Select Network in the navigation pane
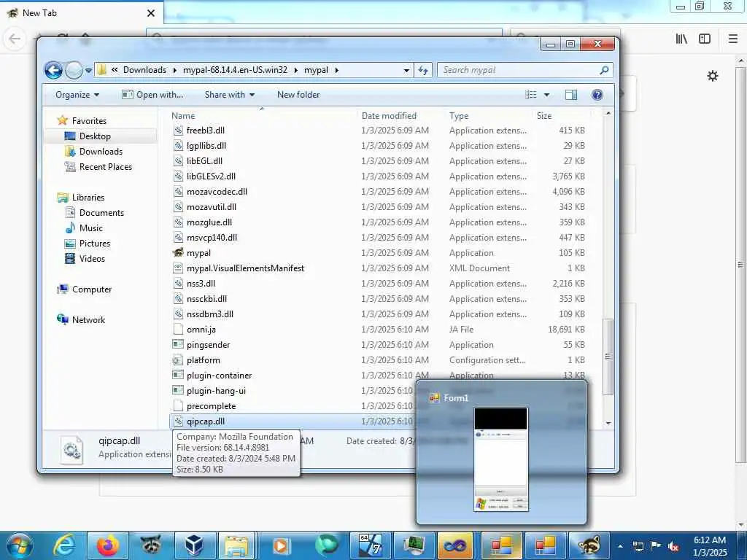 pyautogui.click(x=81, y=320)
